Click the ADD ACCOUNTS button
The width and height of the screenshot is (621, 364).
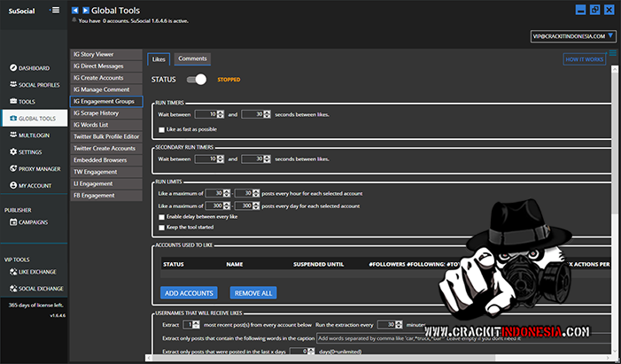pos(188,292)
